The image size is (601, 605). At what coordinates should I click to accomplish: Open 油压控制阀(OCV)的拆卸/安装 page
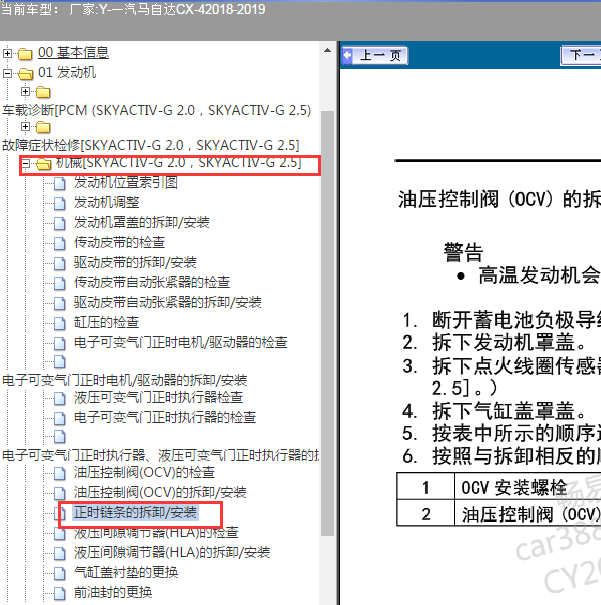160,493
